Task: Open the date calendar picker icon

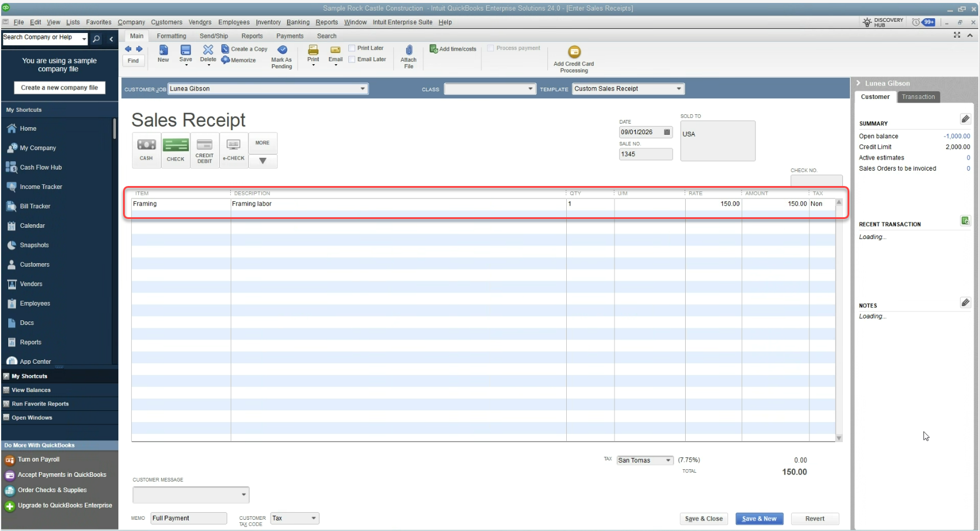Action: click(667, 132)
